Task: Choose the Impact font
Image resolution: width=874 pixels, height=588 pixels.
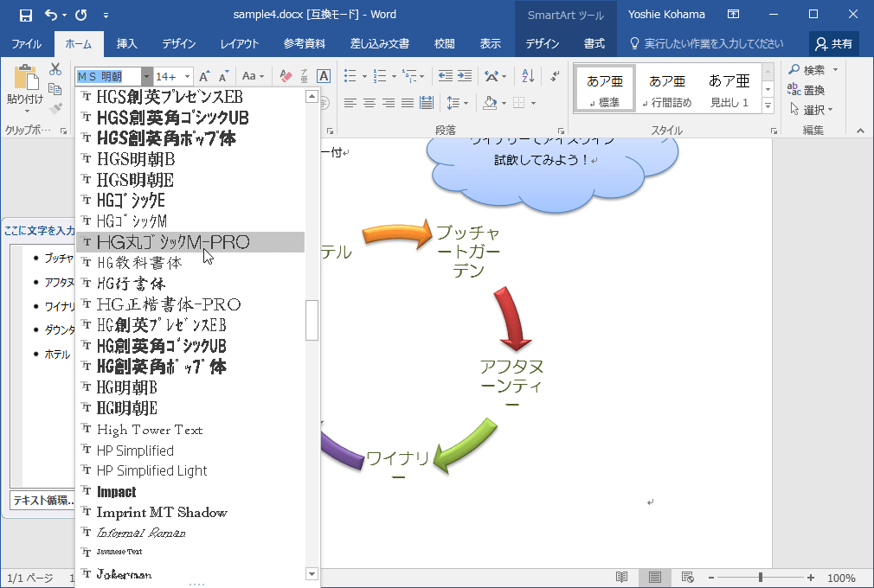Action: click(190, 492)
